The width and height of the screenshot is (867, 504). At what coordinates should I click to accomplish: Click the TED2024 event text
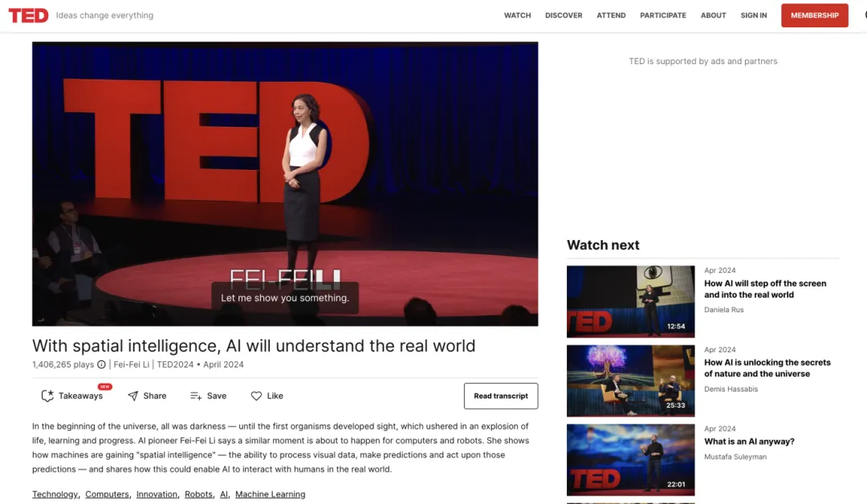175,364
